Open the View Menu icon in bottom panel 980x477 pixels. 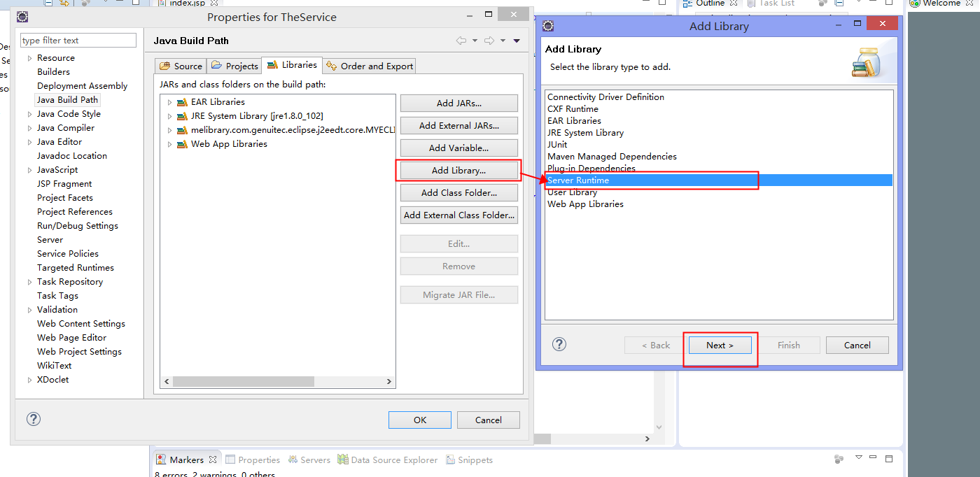[858, 458]
